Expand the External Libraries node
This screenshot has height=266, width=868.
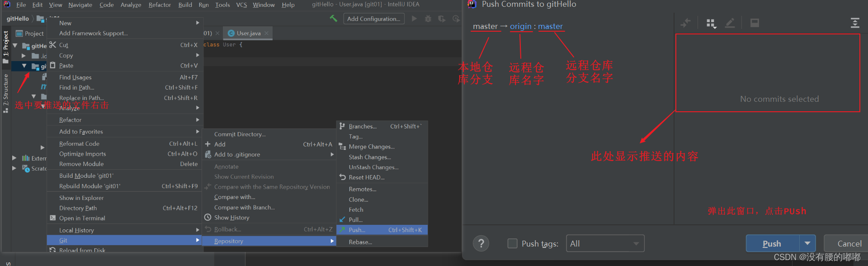click(14, 158)
